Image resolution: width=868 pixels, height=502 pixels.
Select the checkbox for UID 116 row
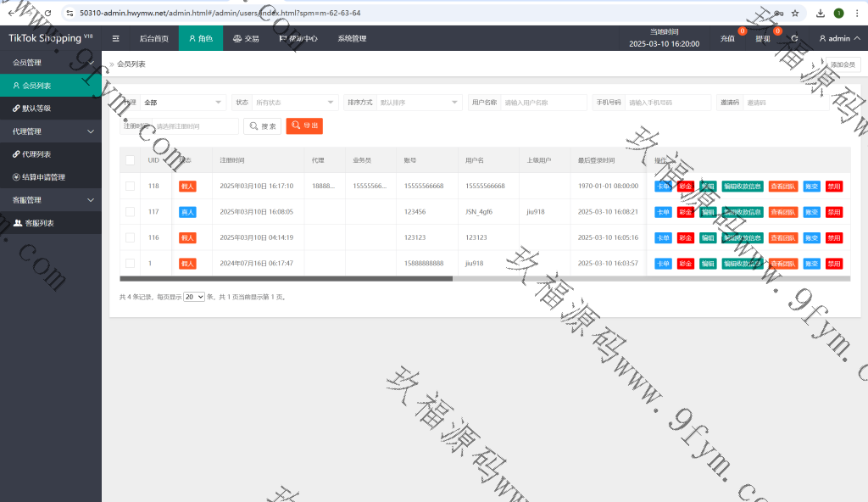[131, 237]
